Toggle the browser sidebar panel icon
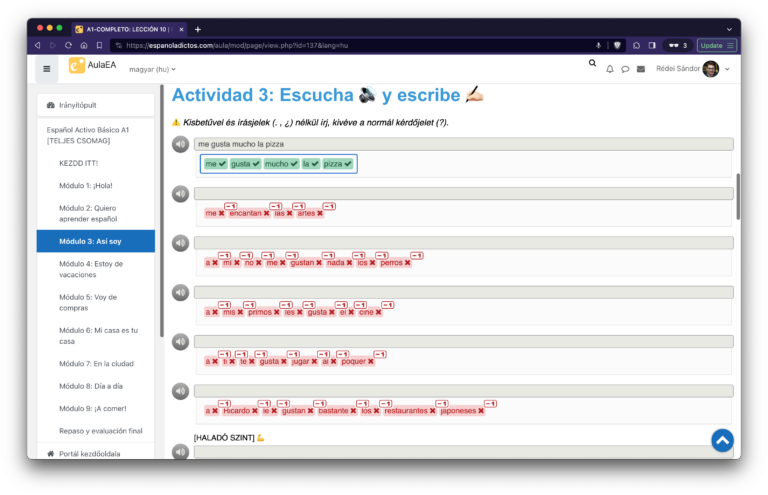The width and height of the screenshot is (768, 495). click(652, 46)
